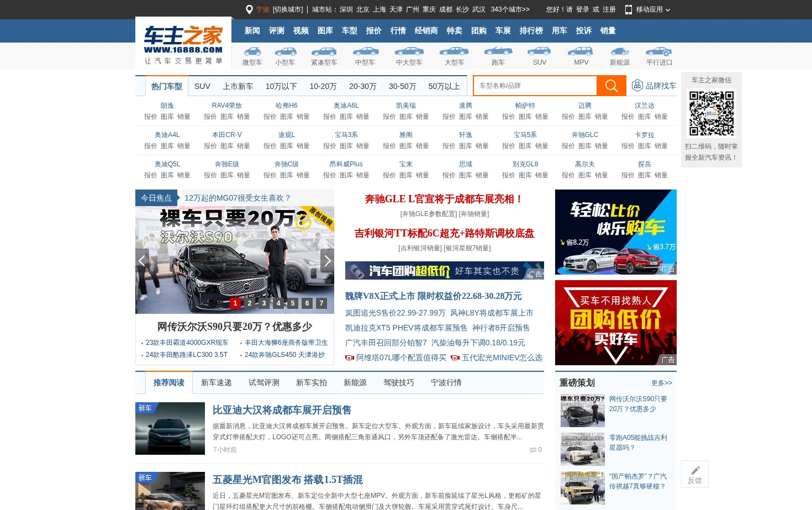The image size is (812, 510).
Task: Open 零跑A05 thumbnail in 重磅策划
Action: pos(583,450)
